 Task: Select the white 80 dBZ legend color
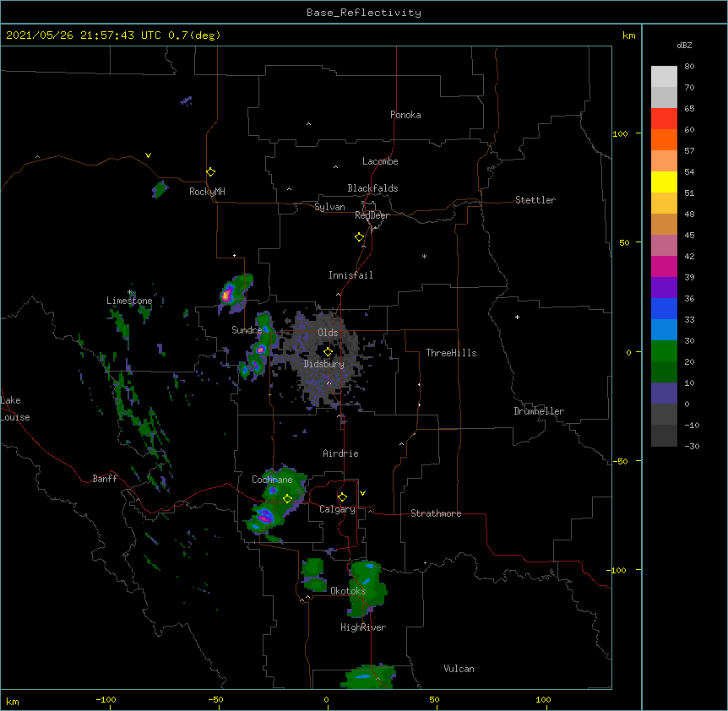click(664, 77)
